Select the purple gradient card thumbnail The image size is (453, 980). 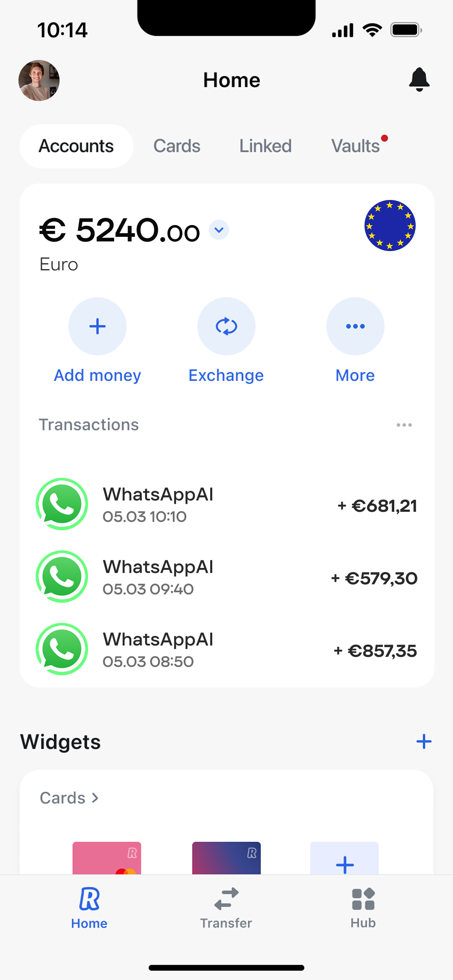click(x=226, y=858)
